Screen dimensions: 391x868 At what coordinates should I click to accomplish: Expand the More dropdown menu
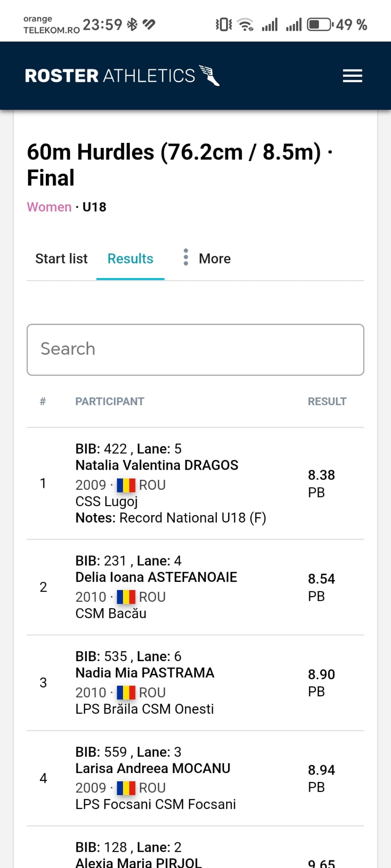[215, 259]
